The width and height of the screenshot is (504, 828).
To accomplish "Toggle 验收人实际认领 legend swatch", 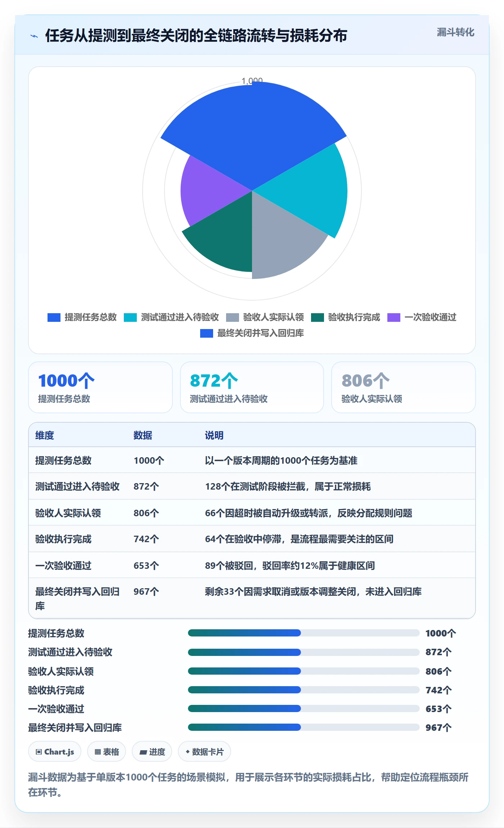I will (x=232, y=317).
